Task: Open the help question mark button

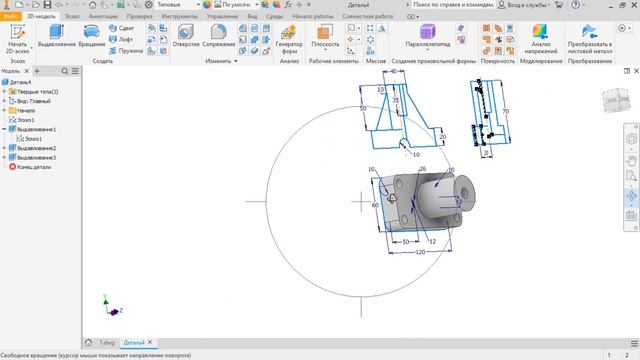Action: [x=576, y=5]
